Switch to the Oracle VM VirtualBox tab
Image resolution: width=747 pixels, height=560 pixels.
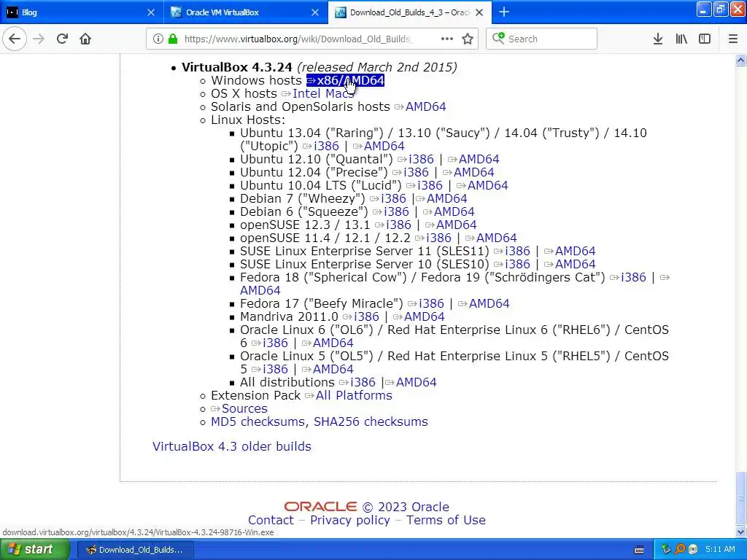[x=245, y=12]
